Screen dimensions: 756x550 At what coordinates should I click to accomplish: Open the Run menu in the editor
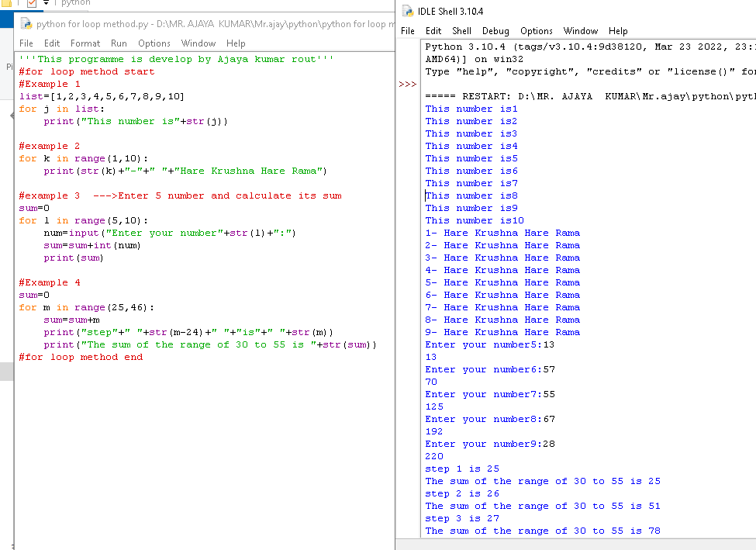pos(119,43)
